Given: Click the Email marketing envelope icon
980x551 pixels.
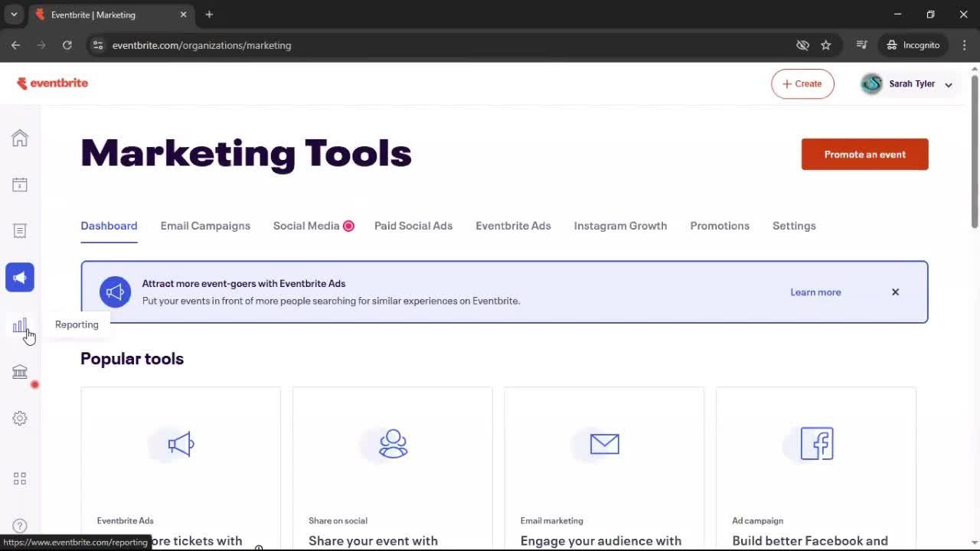Looking at the screenshot, I should tap(604, 444).
